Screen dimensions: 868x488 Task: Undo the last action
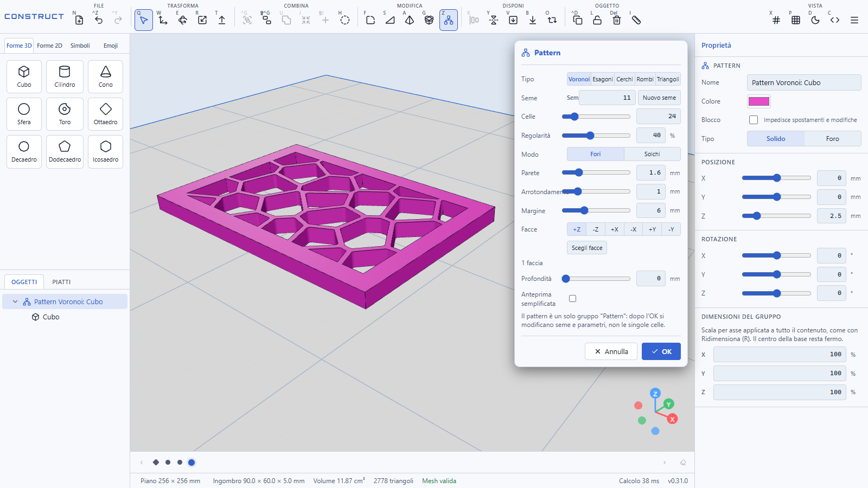(99, 20)
